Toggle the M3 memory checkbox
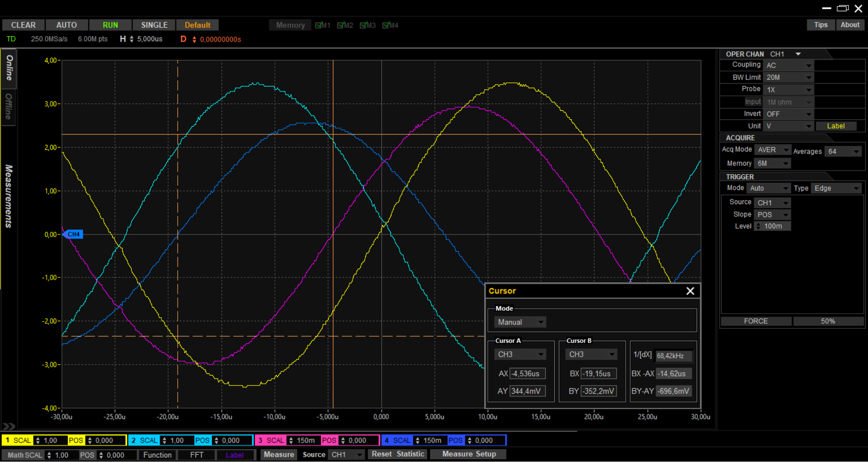Image resolution: width=868 pixels, height=462 pixels. tap(363, 25)
